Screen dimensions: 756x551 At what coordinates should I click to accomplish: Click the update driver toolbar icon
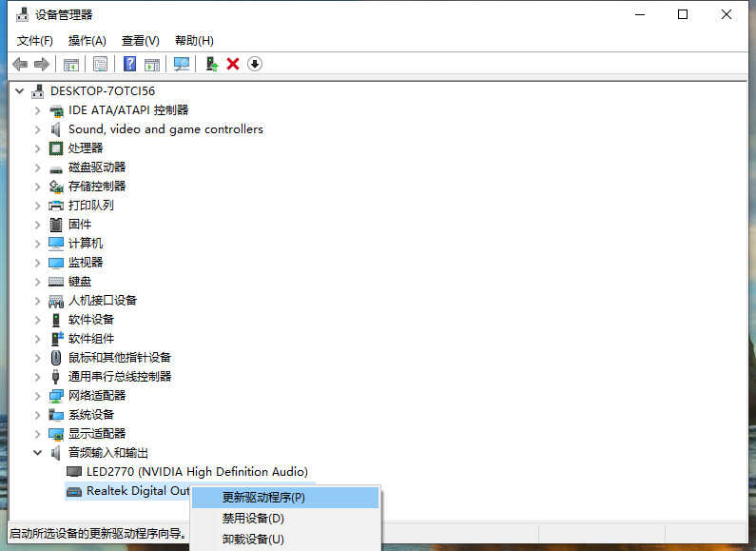[x=212, y=64]
